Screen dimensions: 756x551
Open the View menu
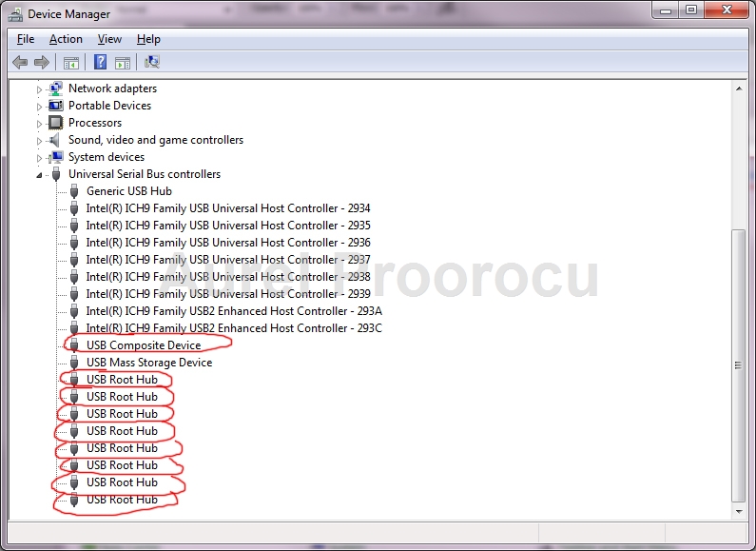pyautogui.click(x=109, y=39)
